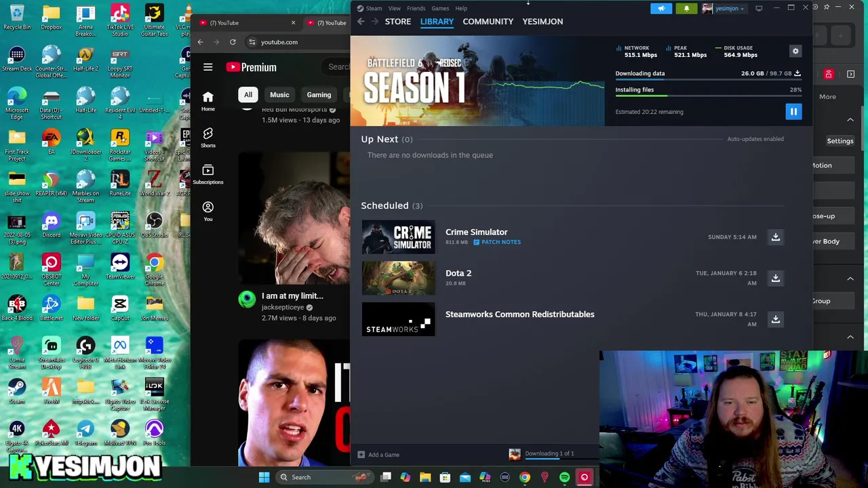The width and height of the screenshot is (868, 488).
Task: Open Steam notifications bell
Action: coord(686,8)
